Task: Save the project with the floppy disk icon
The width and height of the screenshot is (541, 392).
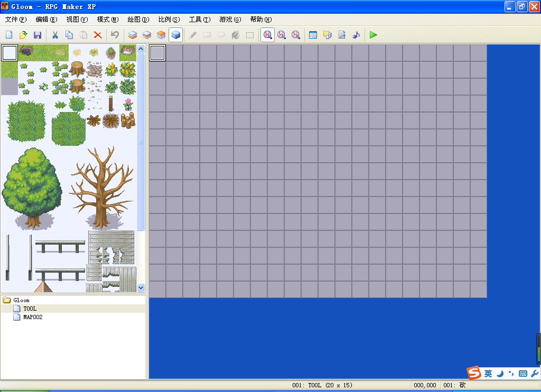Action: tap(38, 35)
